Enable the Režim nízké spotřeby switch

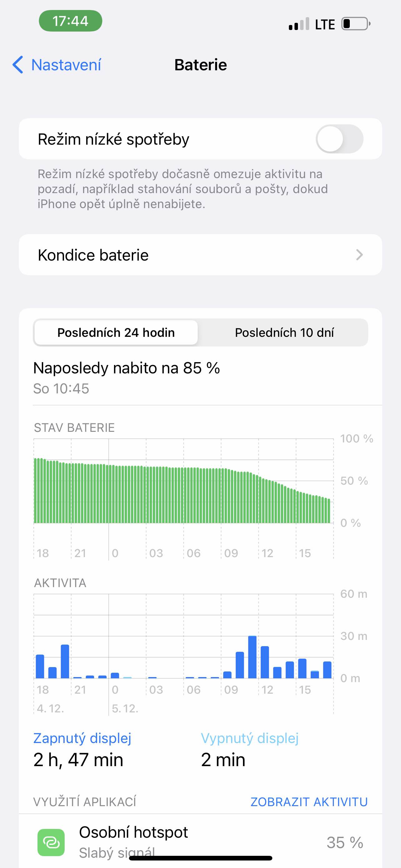click(339, 139)
